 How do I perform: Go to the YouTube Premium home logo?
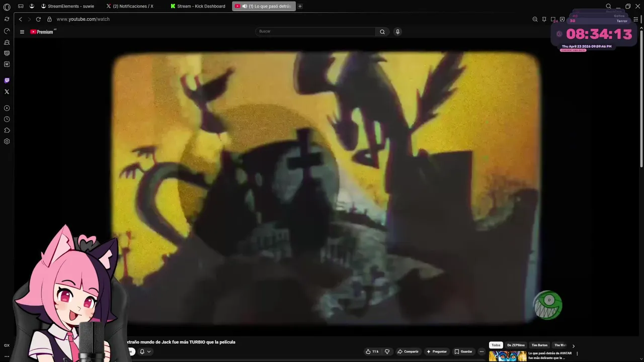click(43, 32)
